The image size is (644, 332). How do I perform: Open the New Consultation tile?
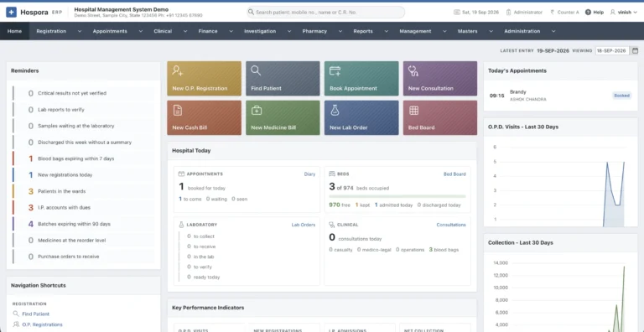[x=440, y=79]
